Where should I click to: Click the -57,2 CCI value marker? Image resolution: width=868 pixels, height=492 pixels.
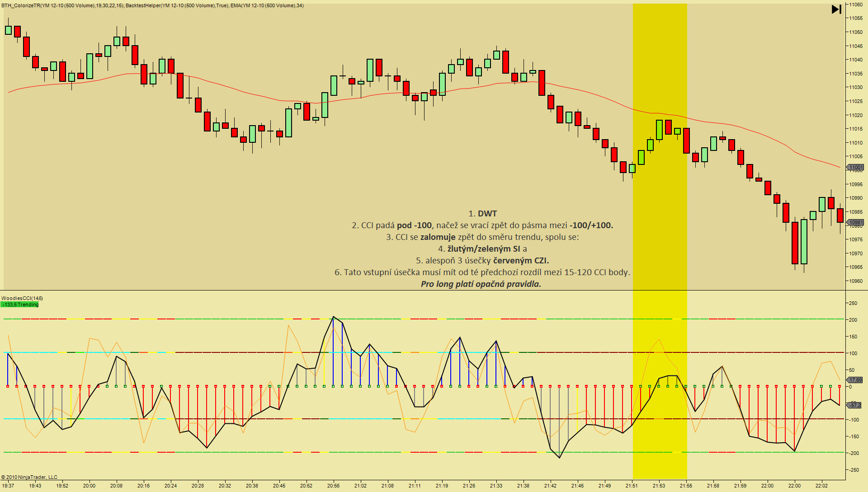click(x=855, y=405)
